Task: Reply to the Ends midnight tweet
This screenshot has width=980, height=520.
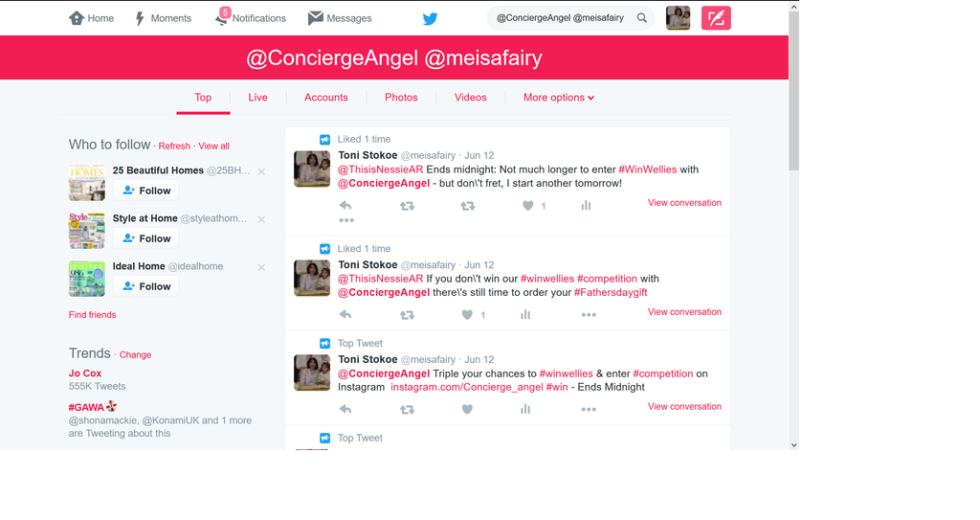Action: pyautogui.click(x=345, y=205)
